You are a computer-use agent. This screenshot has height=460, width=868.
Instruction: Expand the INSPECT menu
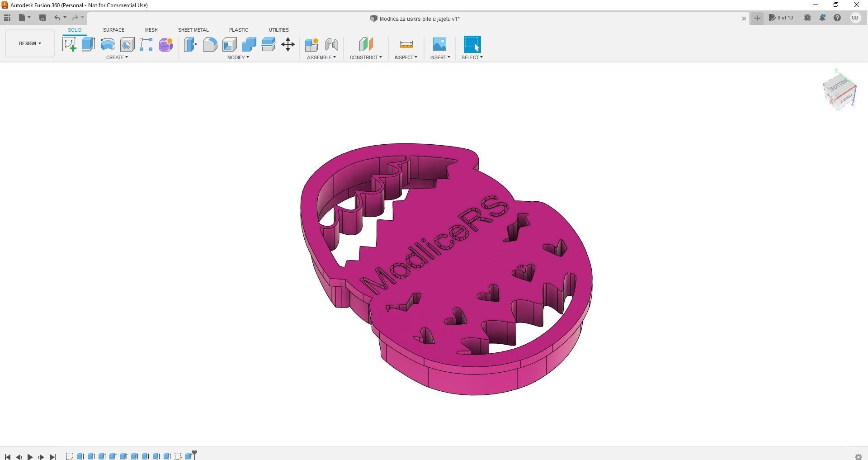(406, 57)
